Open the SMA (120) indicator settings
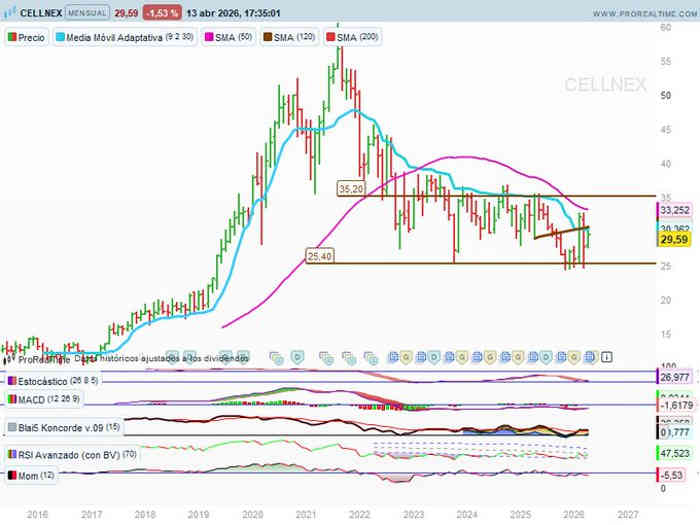The image size is (700, 525). pos(291,37)
